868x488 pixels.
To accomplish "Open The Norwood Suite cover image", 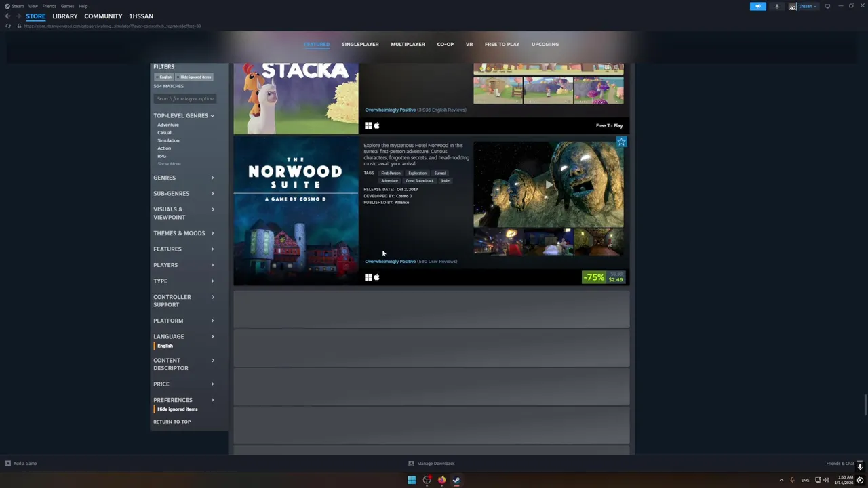I will (296, 211).
